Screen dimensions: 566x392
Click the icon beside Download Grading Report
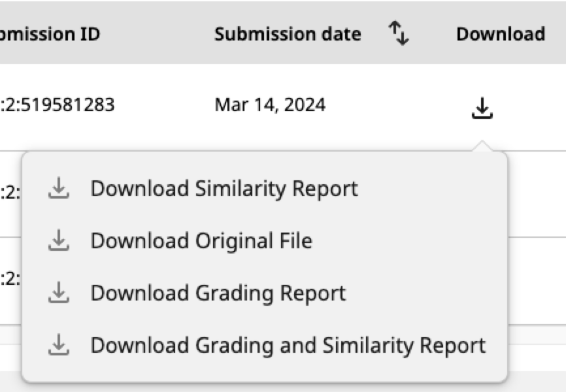(x=59, y=293)
